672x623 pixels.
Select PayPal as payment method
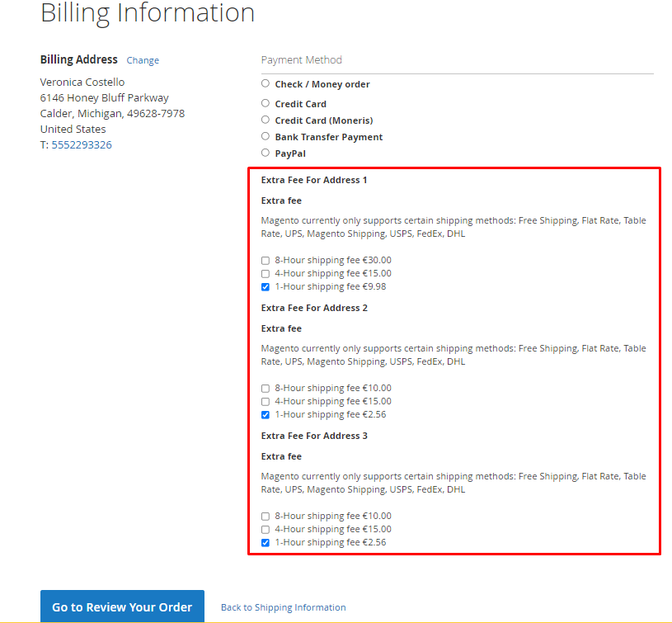266,153
